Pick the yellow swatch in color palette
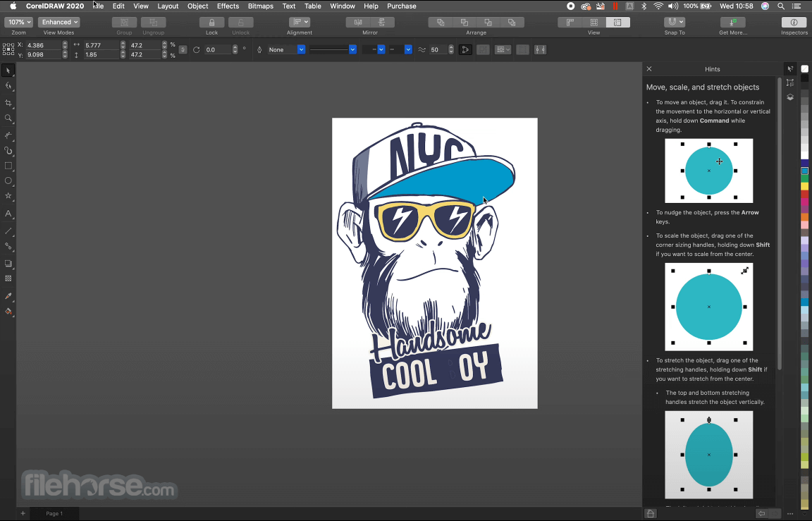Screen dimensions: 812x521 pyautogui.click(x=805, y=186)
